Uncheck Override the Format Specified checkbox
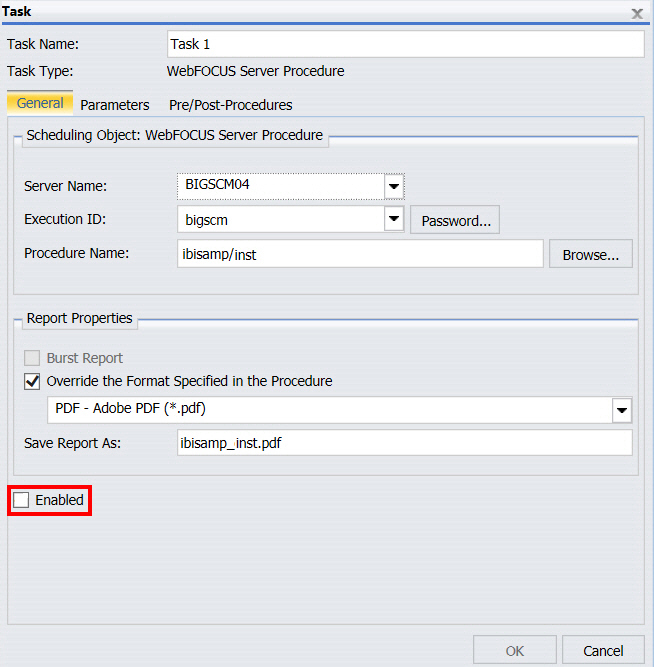 (x=32, y=381)
